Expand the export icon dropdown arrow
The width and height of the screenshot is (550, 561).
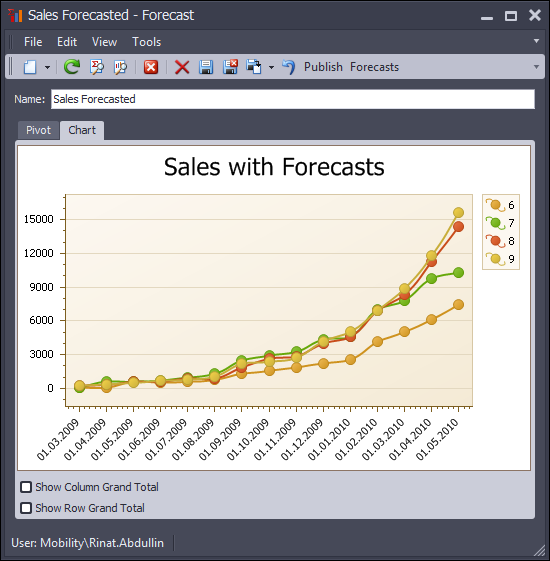(271, 67)
